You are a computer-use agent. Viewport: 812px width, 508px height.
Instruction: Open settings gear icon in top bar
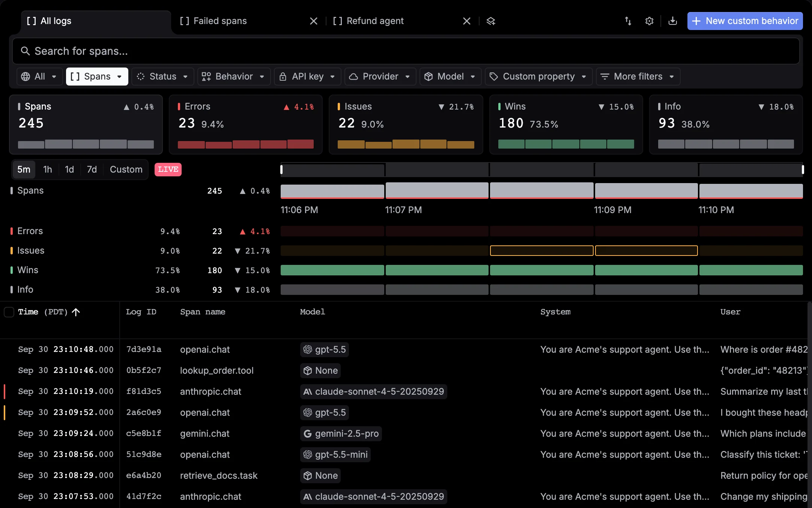click(x=650, y=21)
